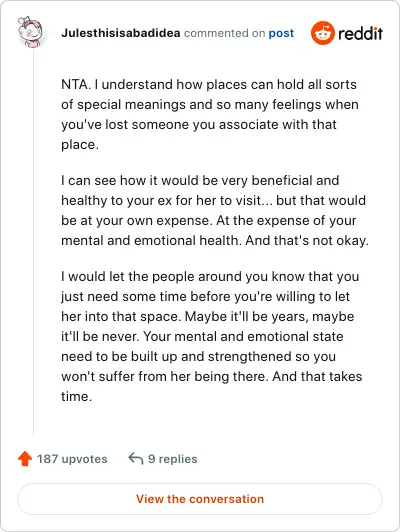Click the Julesthisisabadidea avatar image

[31, 32]
